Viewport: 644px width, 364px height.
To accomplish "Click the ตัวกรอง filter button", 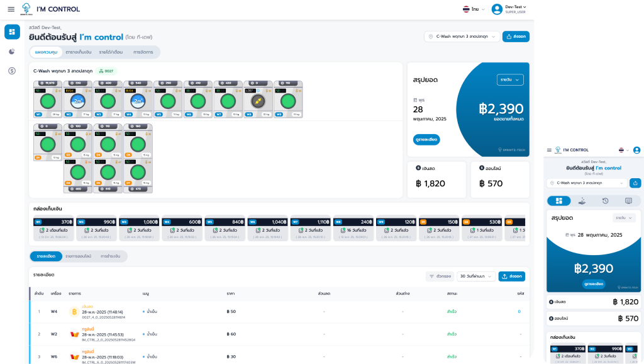I will [x=440, y=276].
